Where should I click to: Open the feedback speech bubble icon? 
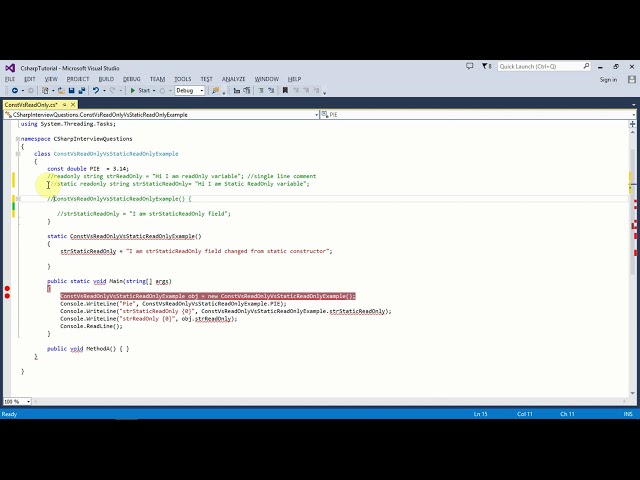470,66
